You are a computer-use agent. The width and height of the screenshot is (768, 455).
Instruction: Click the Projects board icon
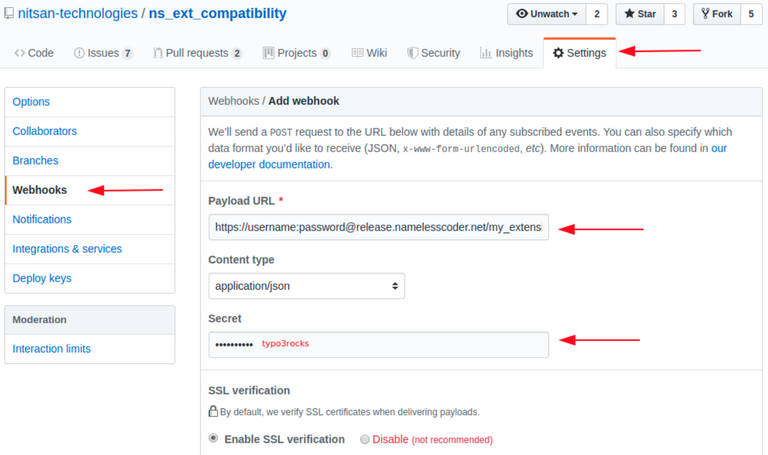(268, 53)
